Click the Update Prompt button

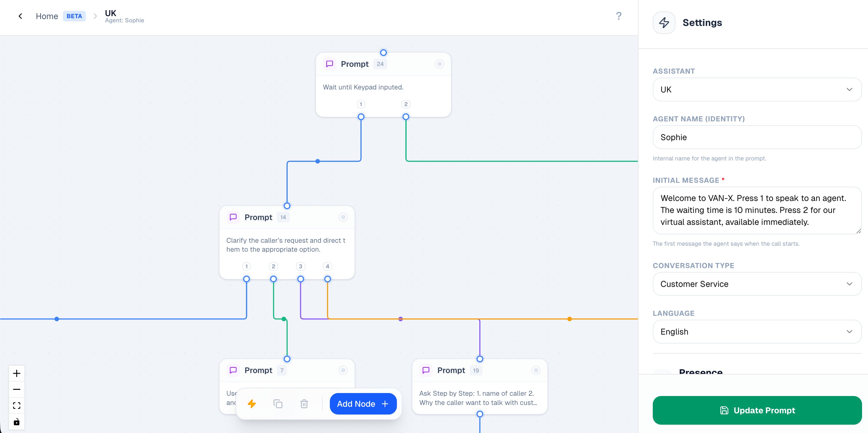[x=757, y=410]
